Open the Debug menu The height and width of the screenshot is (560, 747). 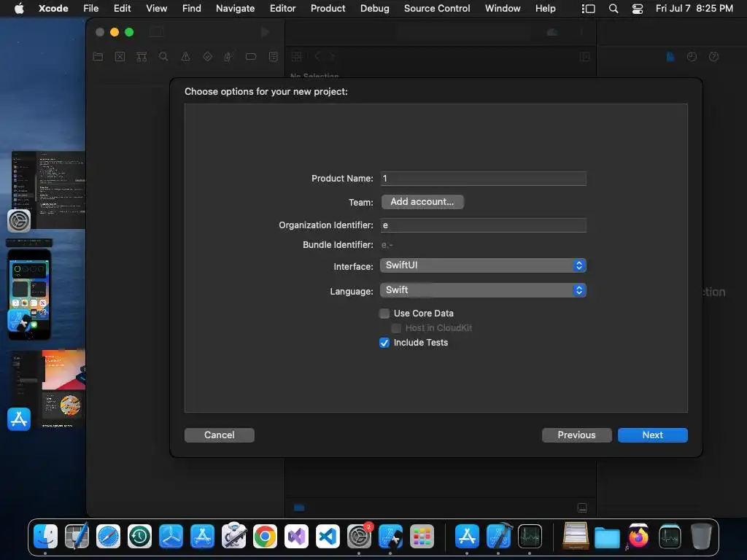point(374,8)
